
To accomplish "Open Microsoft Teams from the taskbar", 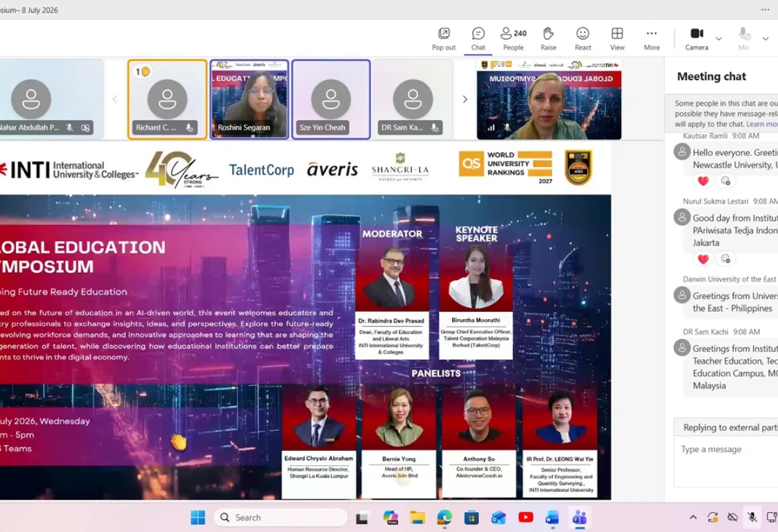I will point(579,517).
